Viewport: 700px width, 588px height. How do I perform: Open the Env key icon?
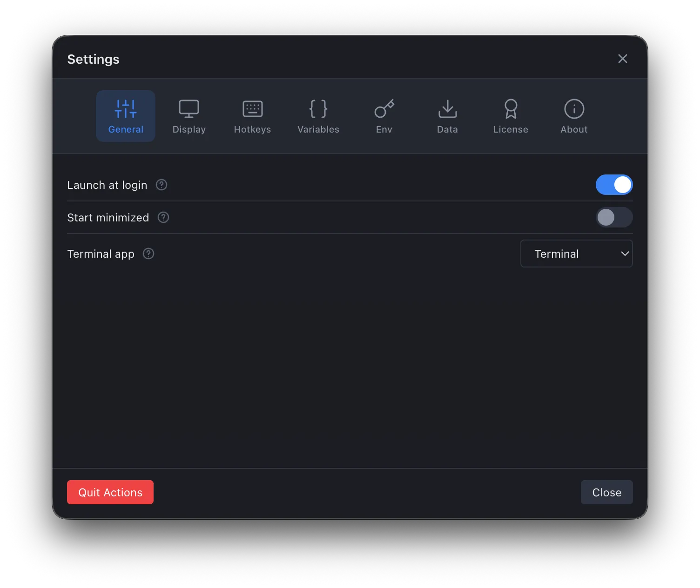pos(384,109)
